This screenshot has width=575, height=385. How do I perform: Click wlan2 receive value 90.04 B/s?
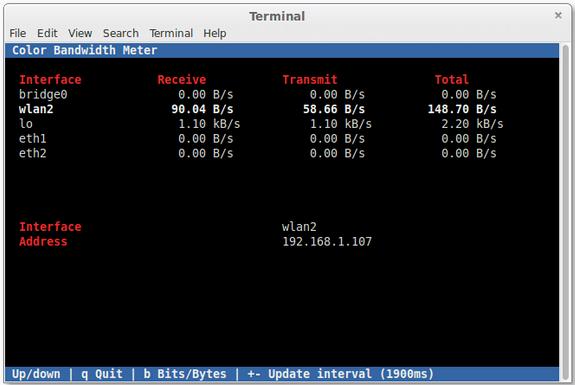click(202, 109)
